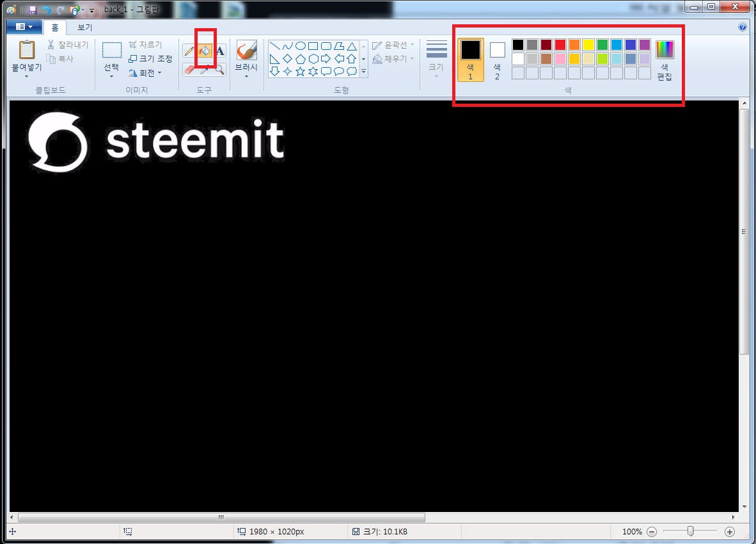
Task: Open Customize Quick Access Toolbar arrow
Action: 91,10
